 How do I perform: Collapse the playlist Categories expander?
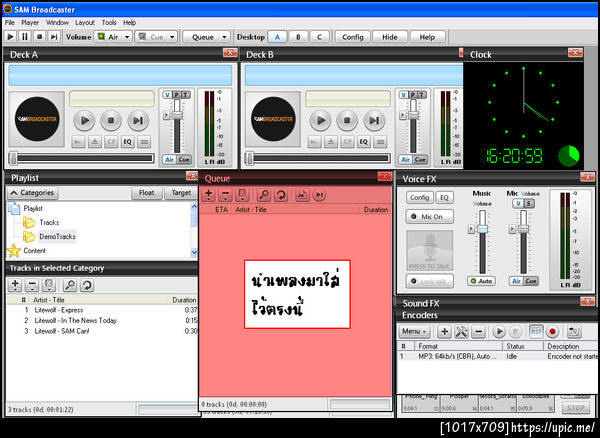coord(32,193)
